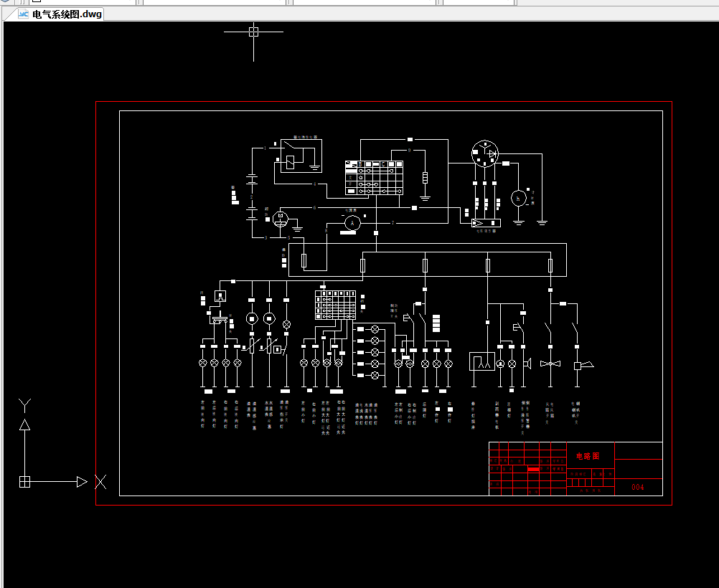This screenshot has width=719, height=588.
Task: Select the wire number 4 label
Action: (314, 184)
